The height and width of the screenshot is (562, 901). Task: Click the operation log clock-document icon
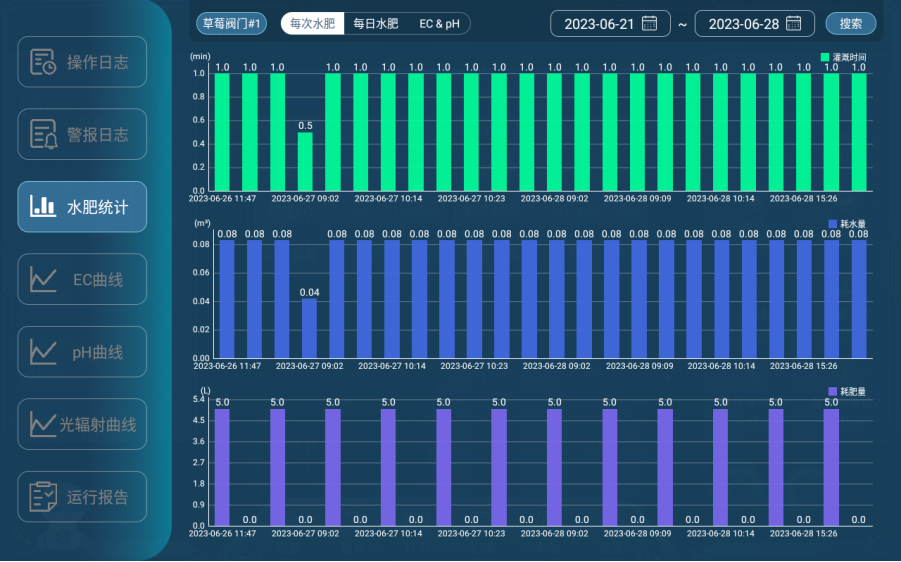pyautogui.click(x=43, y=62)
